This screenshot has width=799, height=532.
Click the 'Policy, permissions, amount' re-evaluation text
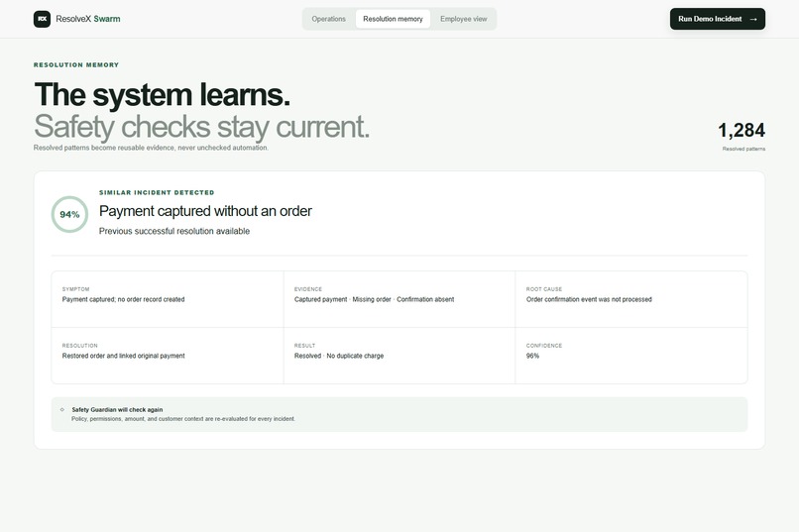[183, 419]
